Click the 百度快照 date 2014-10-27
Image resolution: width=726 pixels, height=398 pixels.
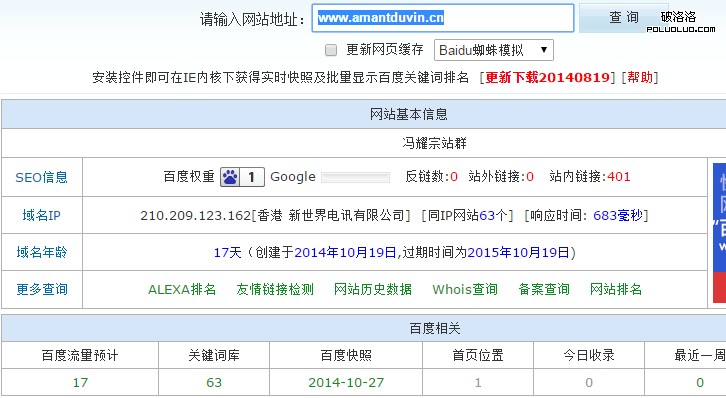[346, 383]
